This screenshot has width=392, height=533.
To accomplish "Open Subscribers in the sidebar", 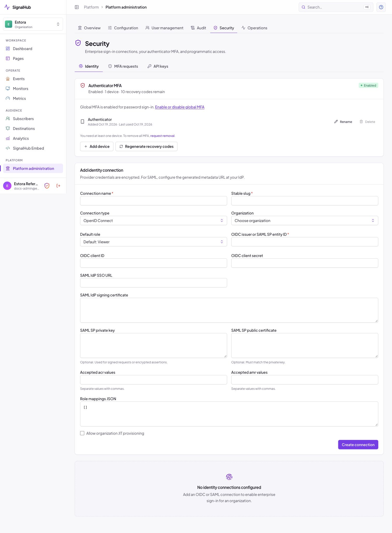I will click(x=33, y=119).
